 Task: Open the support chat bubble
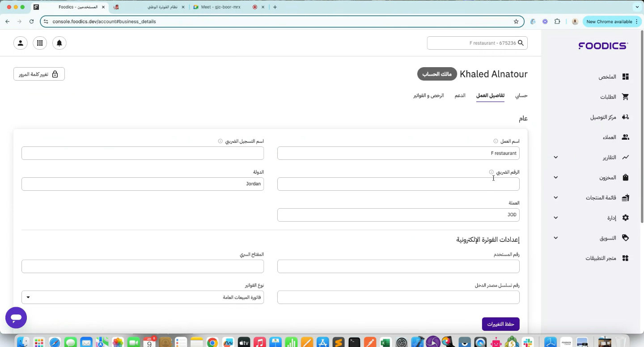[16, 318]
